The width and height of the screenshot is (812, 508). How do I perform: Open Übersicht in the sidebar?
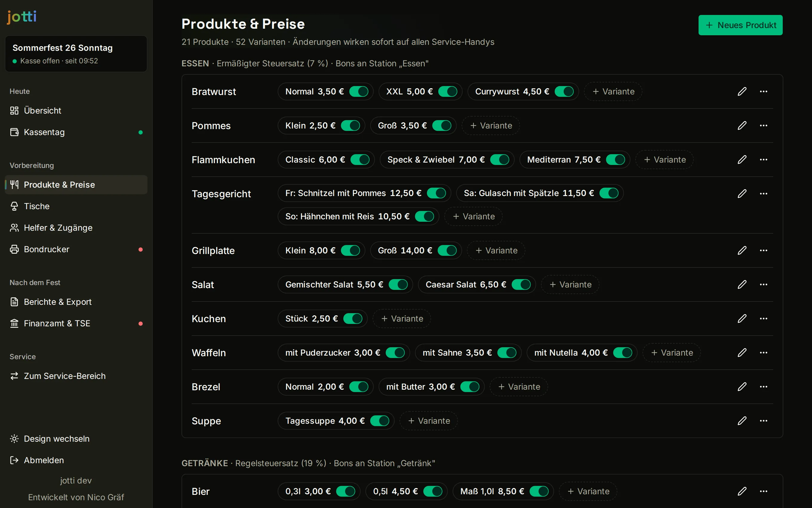click(76, 111)
